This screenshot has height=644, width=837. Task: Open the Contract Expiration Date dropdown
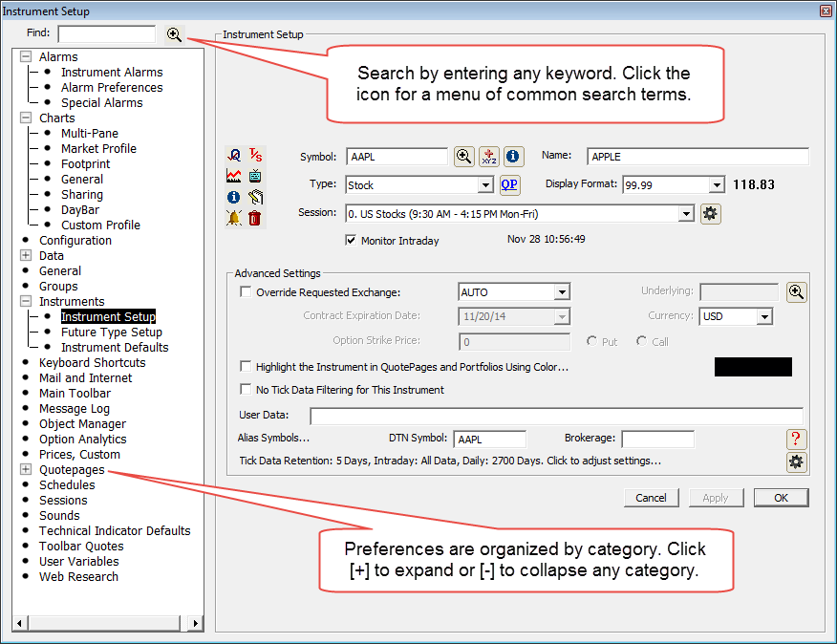tap(562, 316)
